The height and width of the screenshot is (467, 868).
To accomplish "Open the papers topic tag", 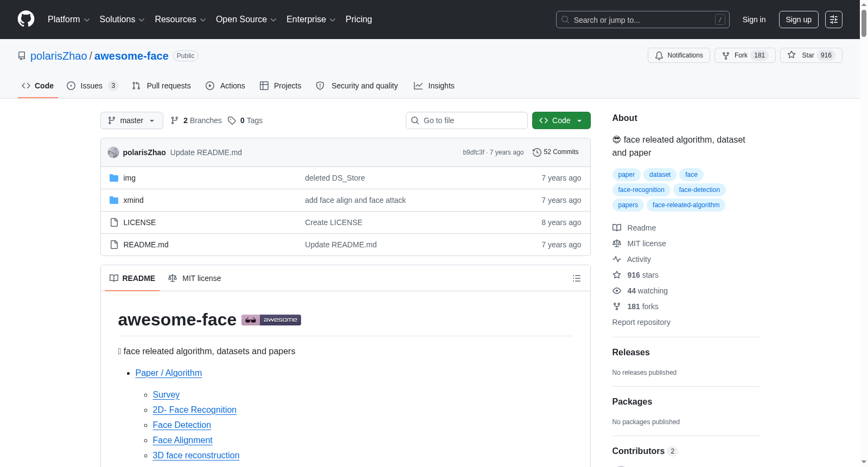I will pyautogui.click(x=628, y=205).
